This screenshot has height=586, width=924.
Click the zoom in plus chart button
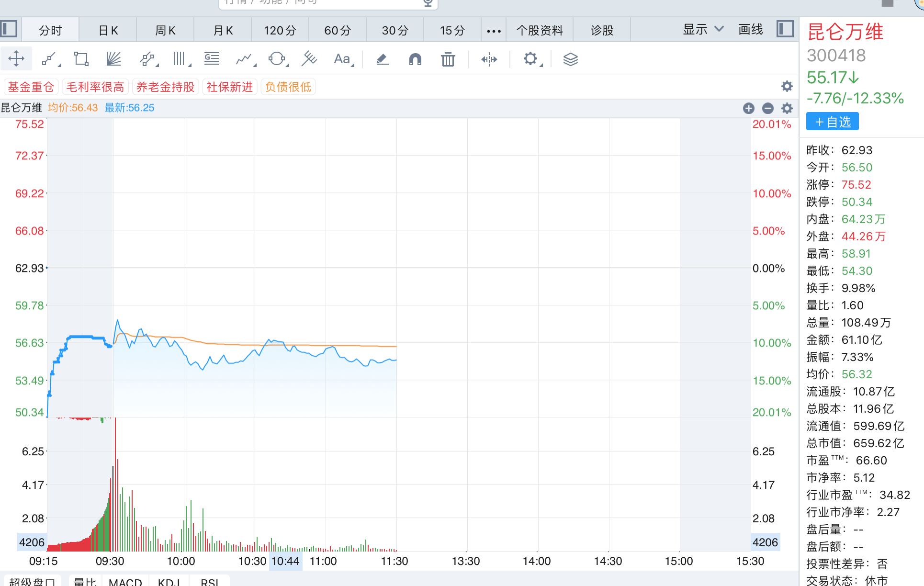[x=749, y=108]
